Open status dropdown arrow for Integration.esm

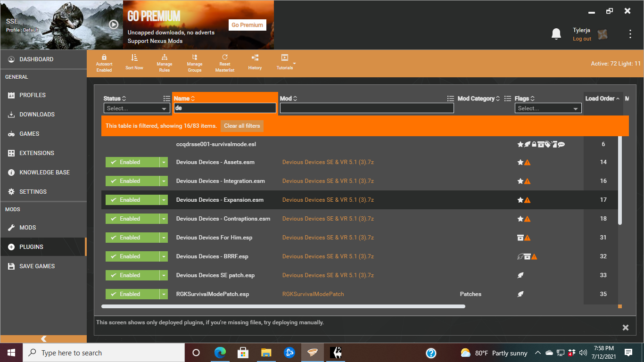pos(164,181)
